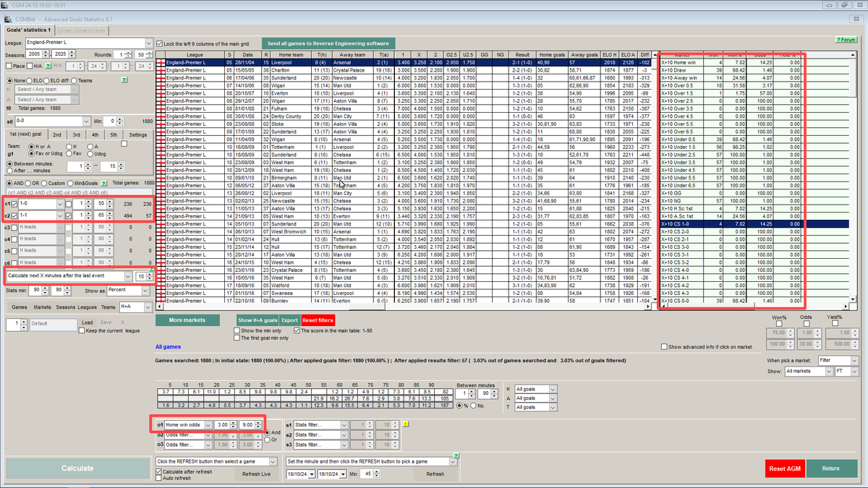Open the H All goals dropdown

click(x=553, y=389)
